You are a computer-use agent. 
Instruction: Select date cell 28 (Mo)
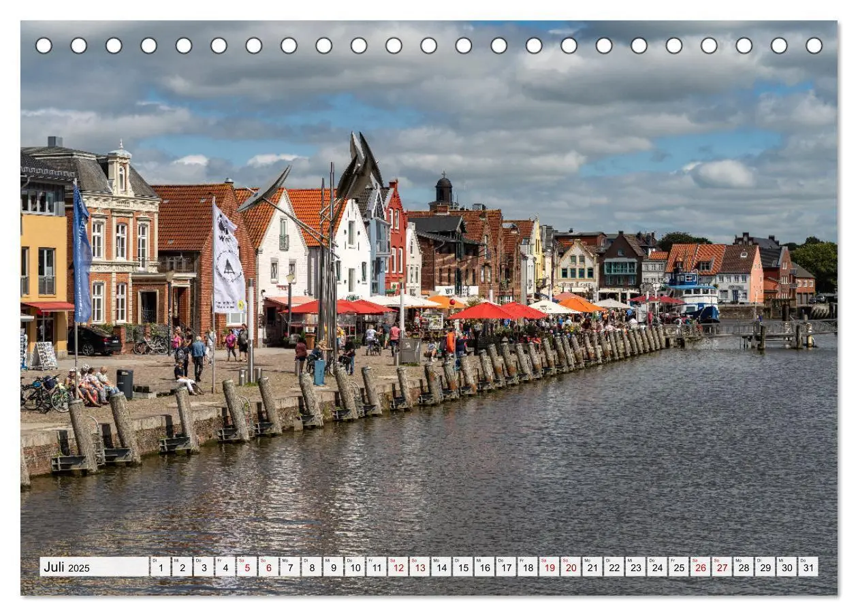[743, 567]
